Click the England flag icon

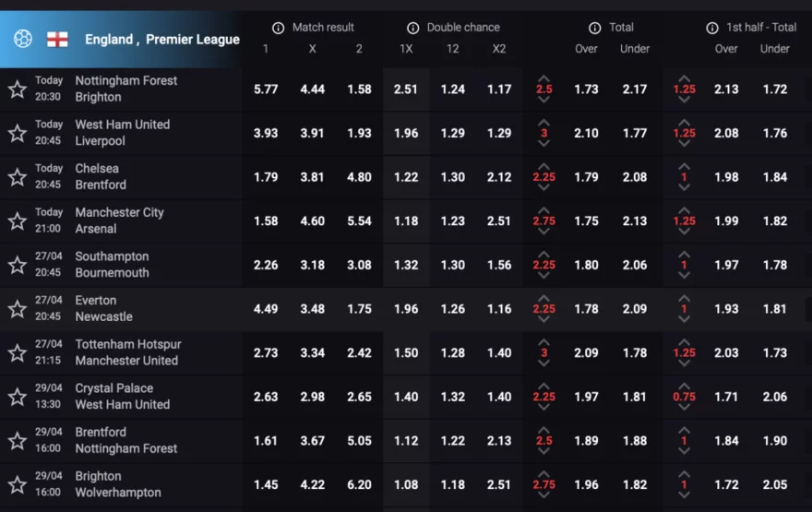click(x=57, y=39)
